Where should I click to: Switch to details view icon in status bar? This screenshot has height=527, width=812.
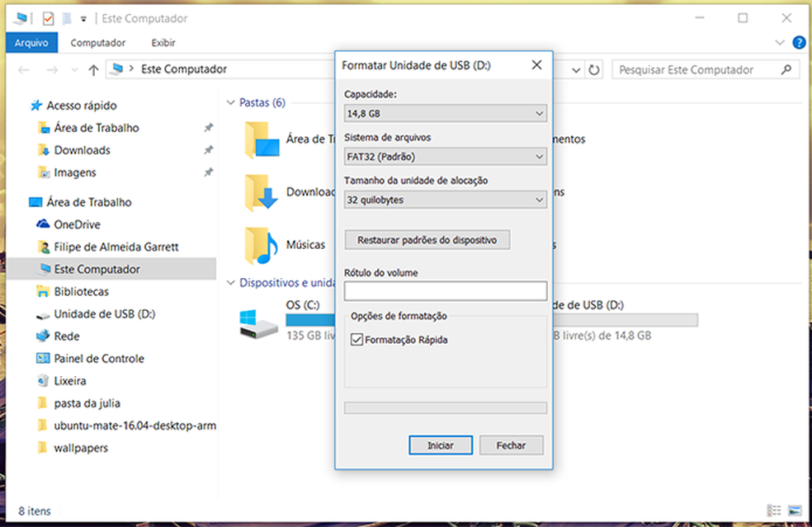773,511
